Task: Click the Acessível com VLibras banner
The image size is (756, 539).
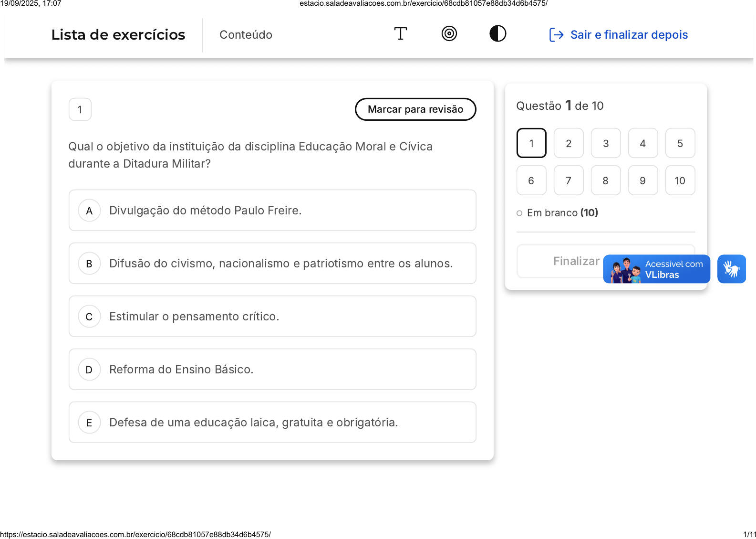Action: (x=656, y=269)
